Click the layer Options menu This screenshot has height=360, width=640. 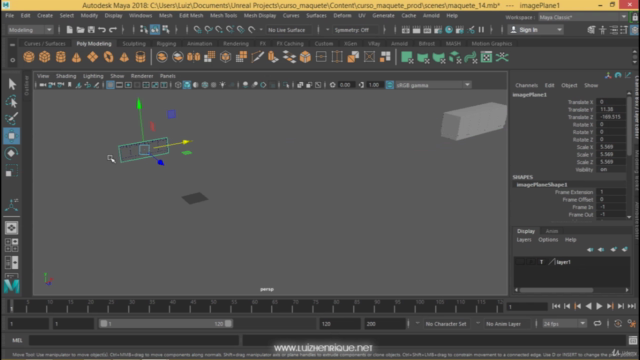click(548, 240)
